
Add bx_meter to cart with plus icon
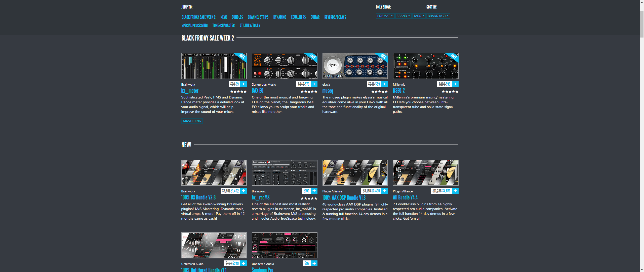point(244,84)
